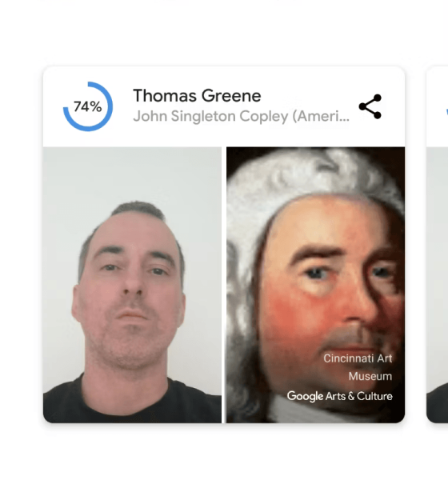Screen dimensions: 448x480
Task: Tap the painted face's eye in the portrait
Action: point(316,273)
